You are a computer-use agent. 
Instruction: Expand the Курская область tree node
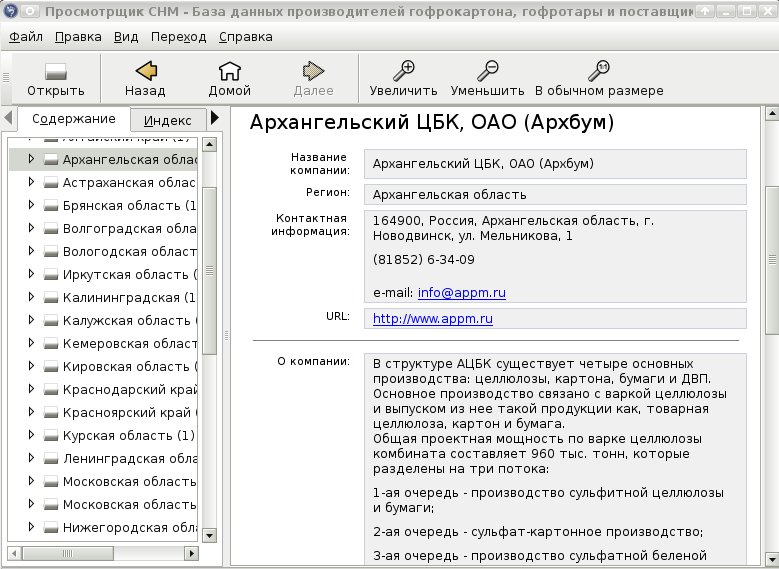[x=31, y=435]
